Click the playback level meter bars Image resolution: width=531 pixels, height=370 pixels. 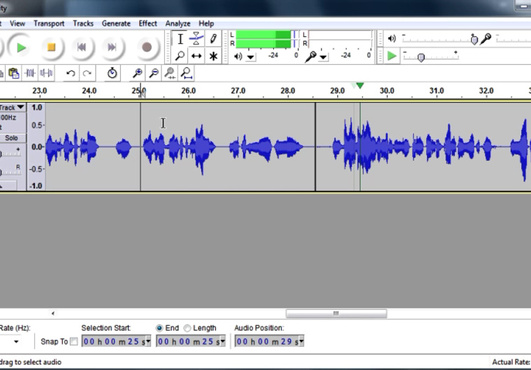point(267,39)
